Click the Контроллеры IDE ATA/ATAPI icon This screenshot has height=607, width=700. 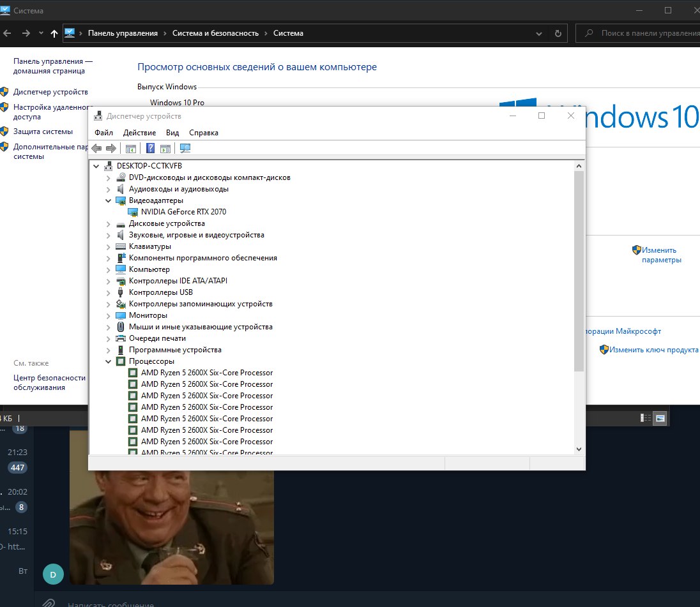[121, 281]
